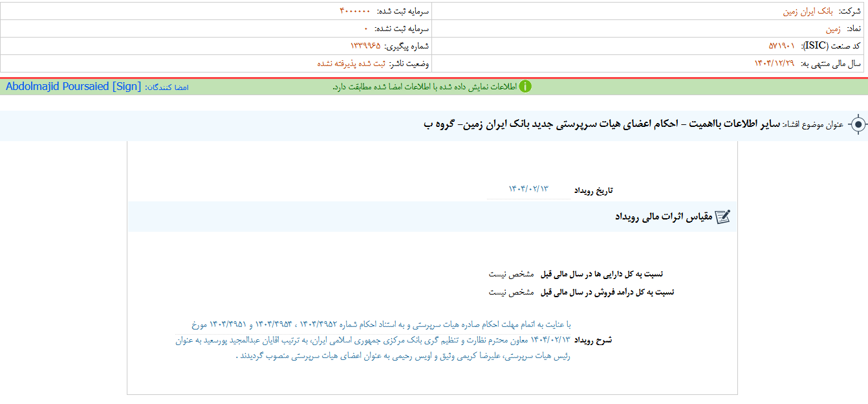Click the signature match confirmation message
Screen dimensions: 868x404
pos(424,87)
